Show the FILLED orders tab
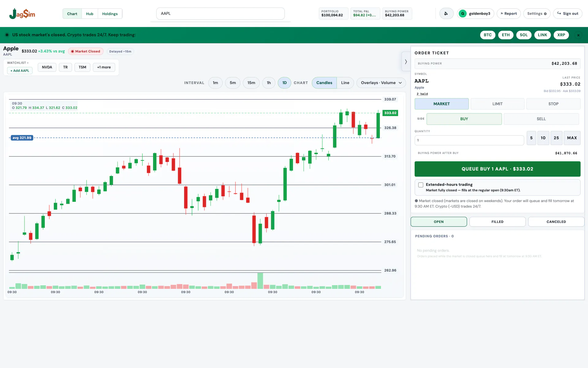The image size is (588, 368). pos(497,222)
